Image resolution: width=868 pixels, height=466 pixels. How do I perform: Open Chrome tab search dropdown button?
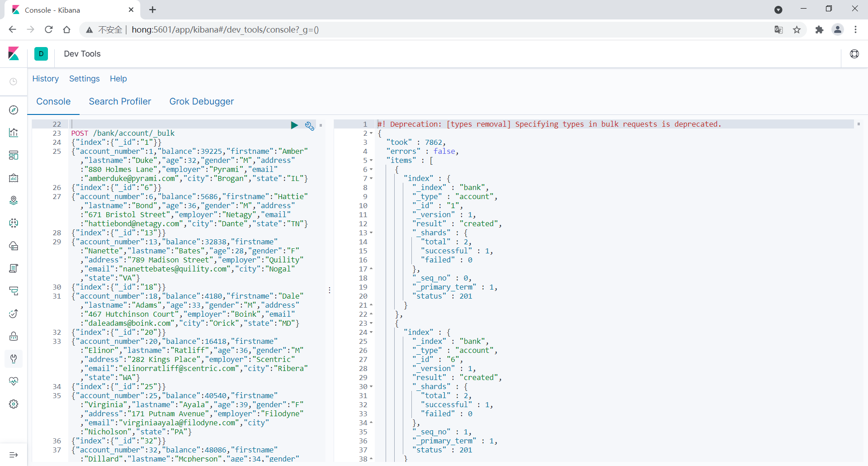(x=778, y=10)
